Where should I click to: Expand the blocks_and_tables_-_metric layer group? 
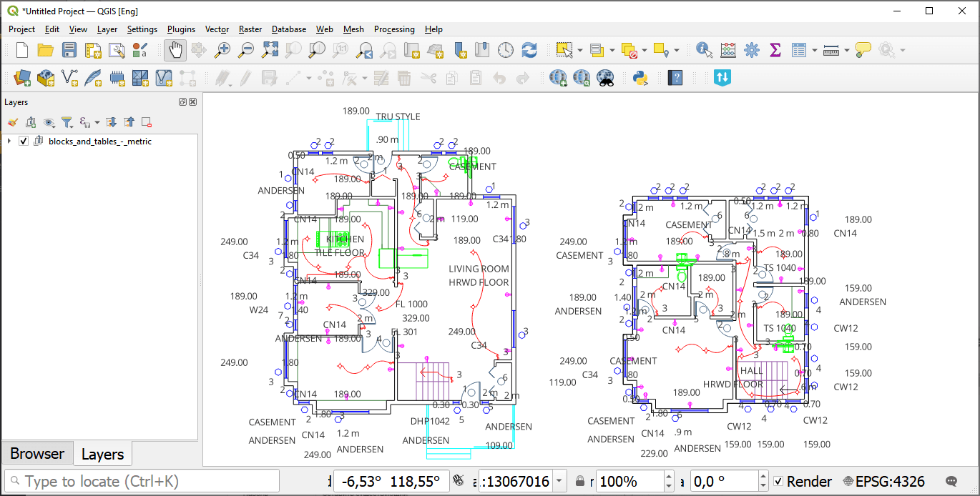pyautogui.click(x=9, y=142)
